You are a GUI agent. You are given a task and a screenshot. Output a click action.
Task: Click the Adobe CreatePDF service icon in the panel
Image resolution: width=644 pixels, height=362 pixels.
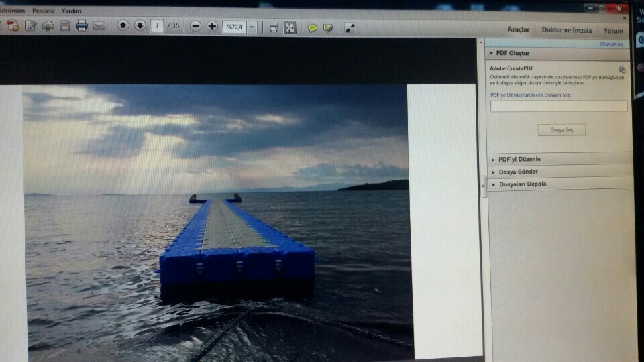click(622, 69)
